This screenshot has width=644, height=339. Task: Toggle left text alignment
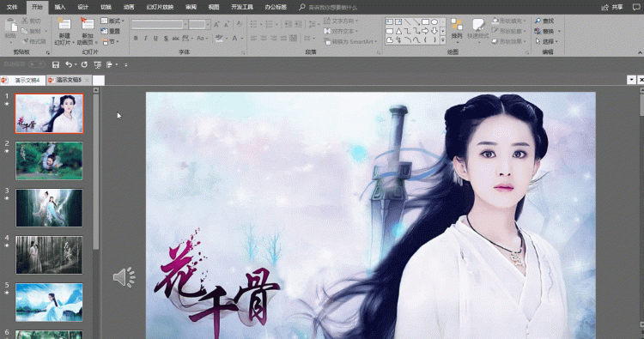pos(253,38)
